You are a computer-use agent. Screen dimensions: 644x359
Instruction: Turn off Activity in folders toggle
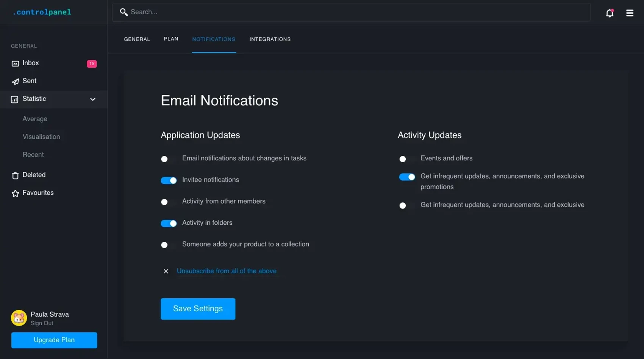(x=169, y=223)
